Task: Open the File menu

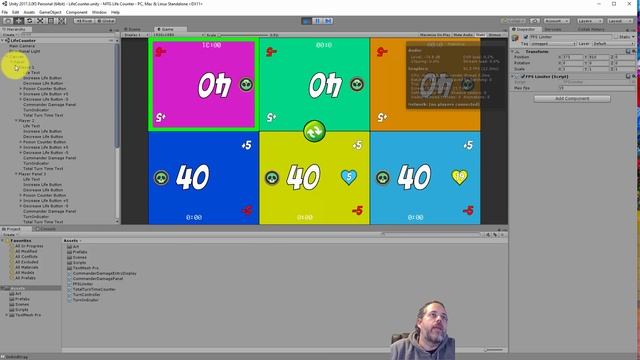Action: pyautogui.click(x=5, y=12)
